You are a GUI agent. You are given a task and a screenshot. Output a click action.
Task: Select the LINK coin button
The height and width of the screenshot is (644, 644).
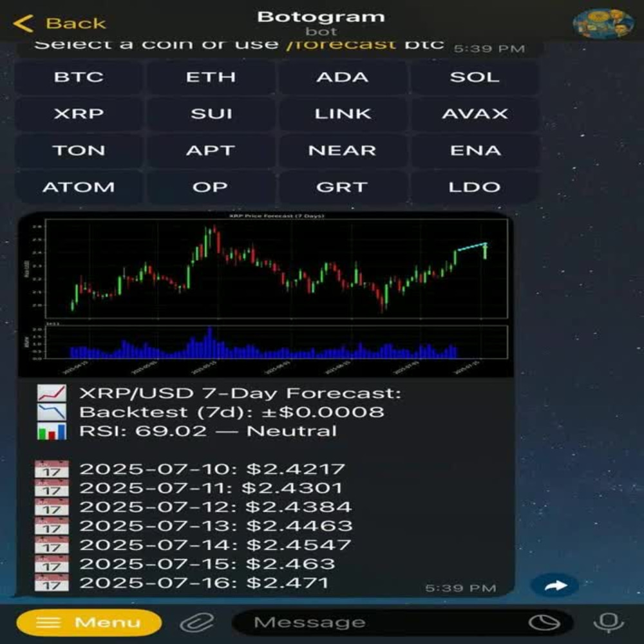(343, 114)
